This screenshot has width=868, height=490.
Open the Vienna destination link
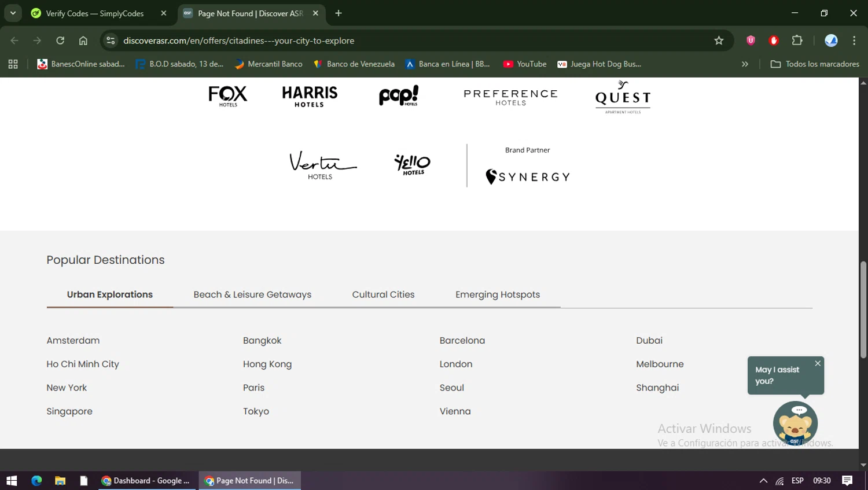[455, 412]
